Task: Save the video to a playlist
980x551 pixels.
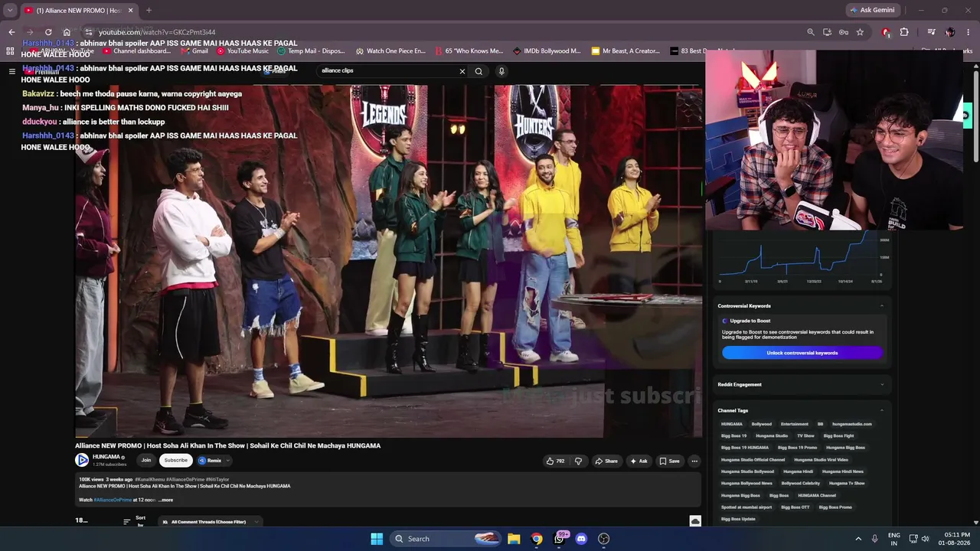Action: (x=669, y=461)
